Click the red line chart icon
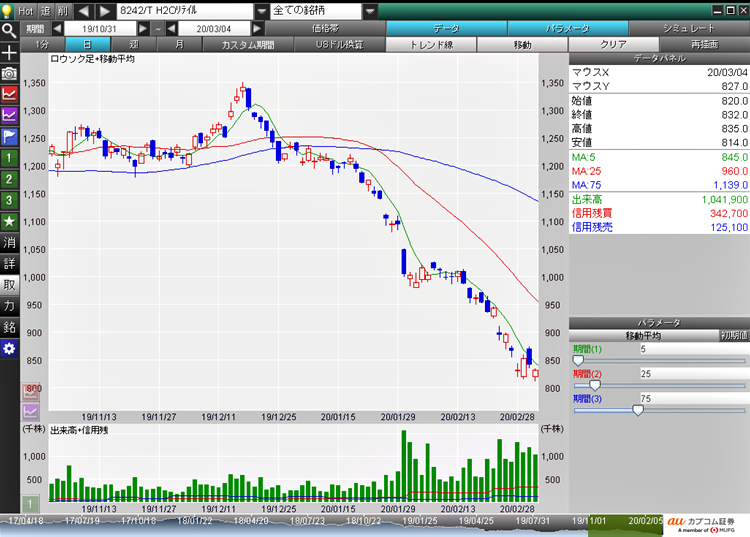This screenshot has width=750, height=537. pos(9,94)
